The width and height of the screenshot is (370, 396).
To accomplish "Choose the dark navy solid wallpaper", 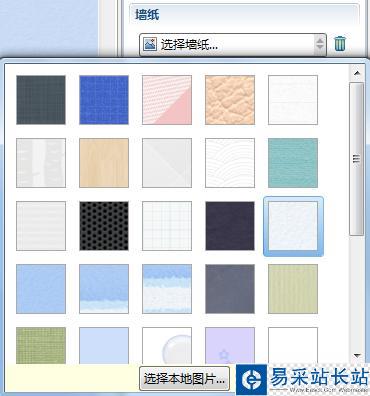I will point(230,226).
